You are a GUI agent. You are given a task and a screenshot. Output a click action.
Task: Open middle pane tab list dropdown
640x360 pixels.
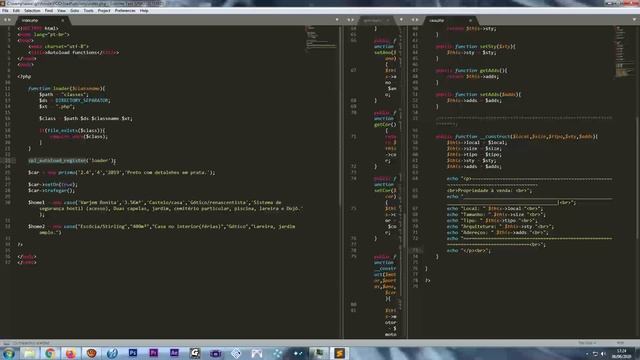(x=401, y=20)
